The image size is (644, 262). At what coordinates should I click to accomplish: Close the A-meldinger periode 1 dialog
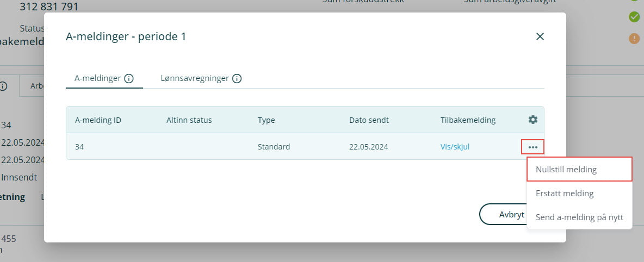pos(540,36)
